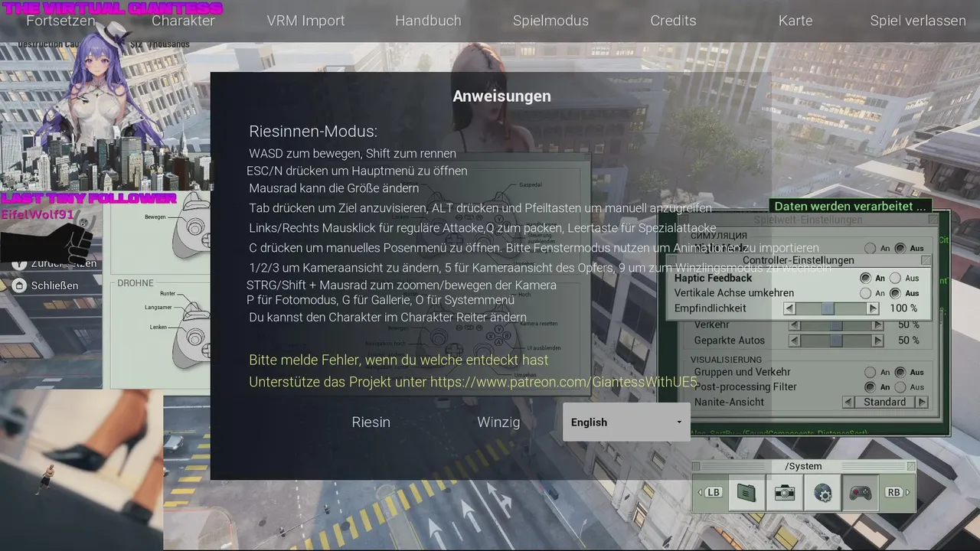Viewport: 980px width, 551px height.
Task: Click the 'Anweisungen' heading
Action: (501, 96)
